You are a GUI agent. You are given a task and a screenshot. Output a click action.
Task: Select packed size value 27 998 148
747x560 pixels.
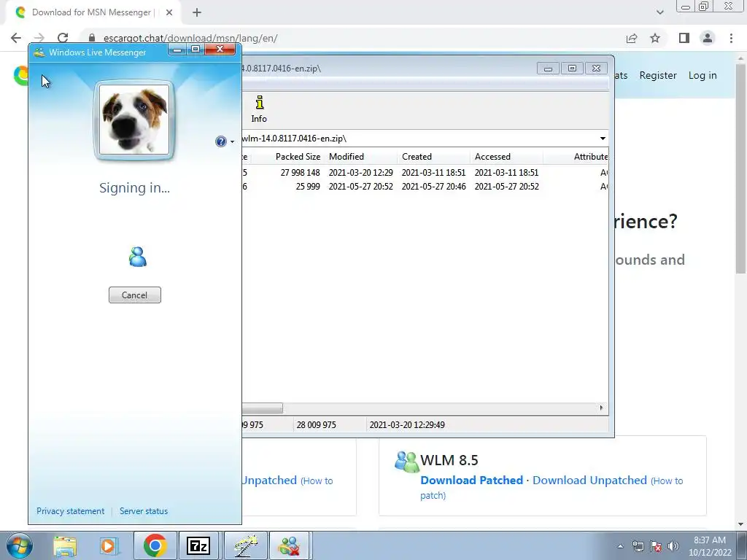(300, 172)
